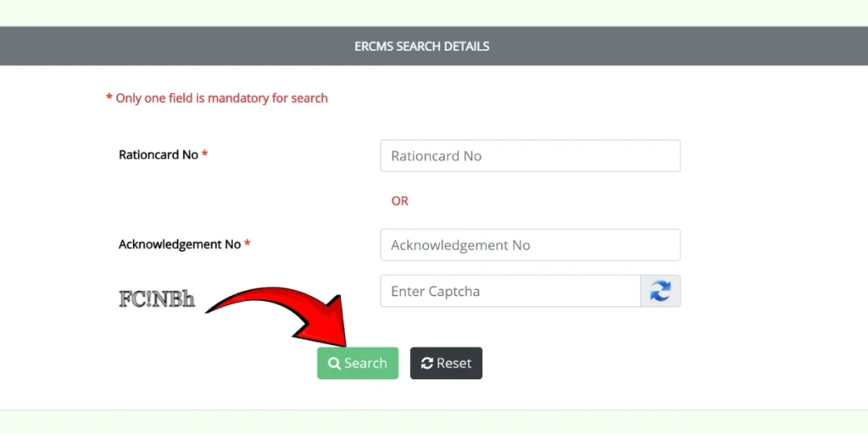Click the word Search on the green button
The width and height of the screenshot is (868, 434).
pos(365,363)
